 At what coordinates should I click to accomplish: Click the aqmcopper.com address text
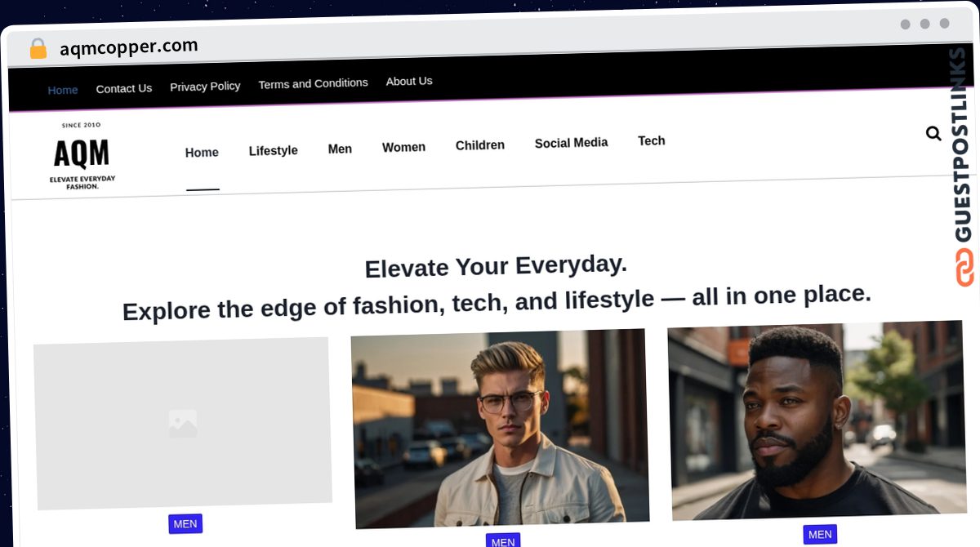(129, 47)
